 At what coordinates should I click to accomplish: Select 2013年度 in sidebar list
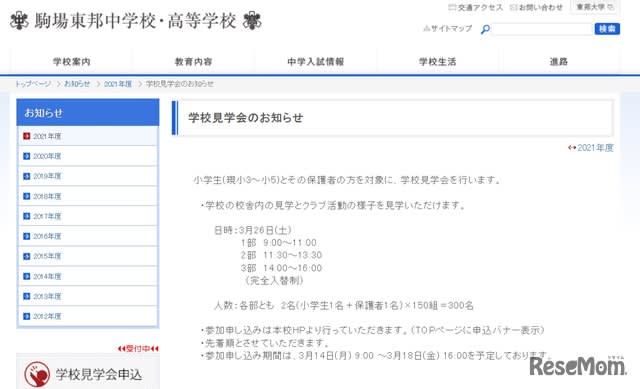coord(88,296)
